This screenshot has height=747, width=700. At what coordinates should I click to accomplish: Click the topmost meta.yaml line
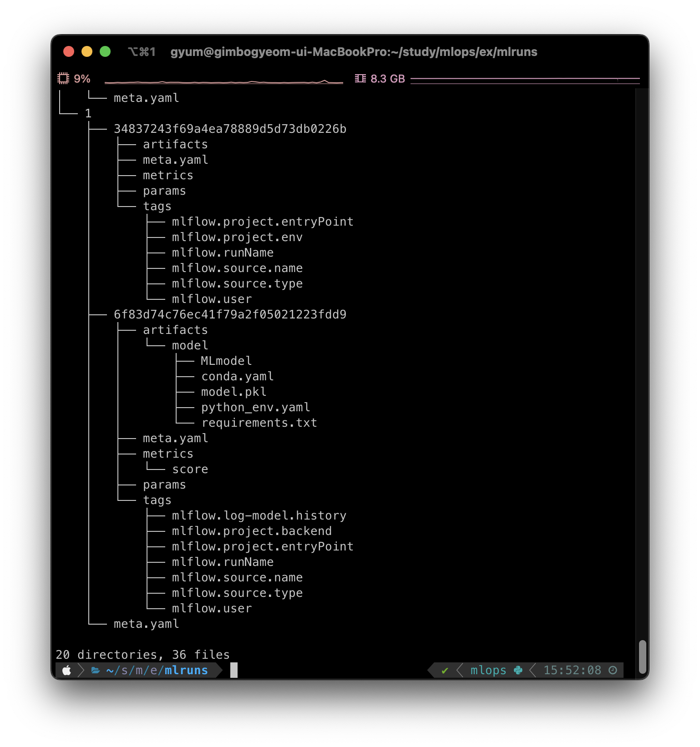pyautogui.click(x=147, y=98)
